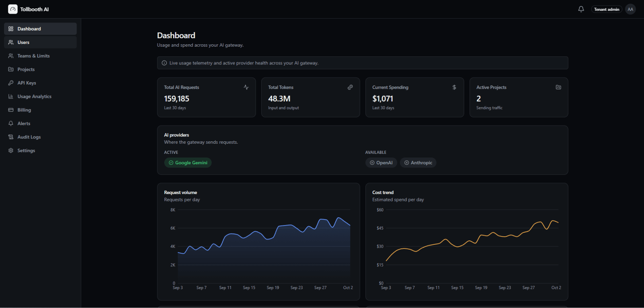This screenshot has width=644, height=308.
Task: Click the 159,185 total requests value
Action: (177, 99)
